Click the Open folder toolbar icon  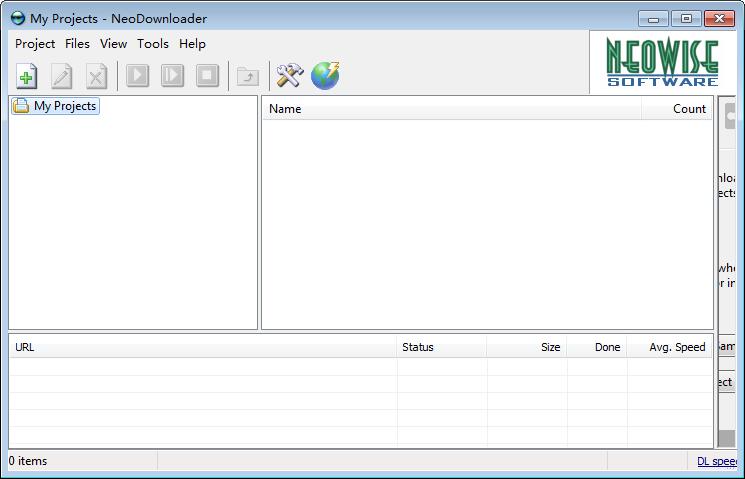click(248, 76)
